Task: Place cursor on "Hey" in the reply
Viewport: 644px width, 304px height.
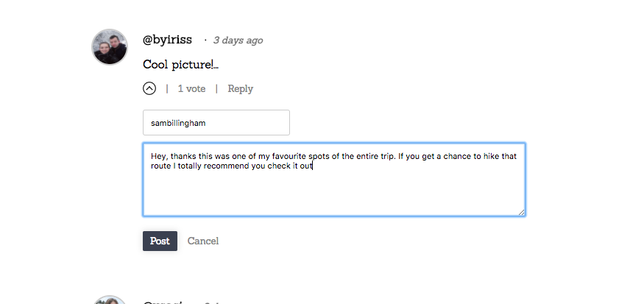Action: 158,157
